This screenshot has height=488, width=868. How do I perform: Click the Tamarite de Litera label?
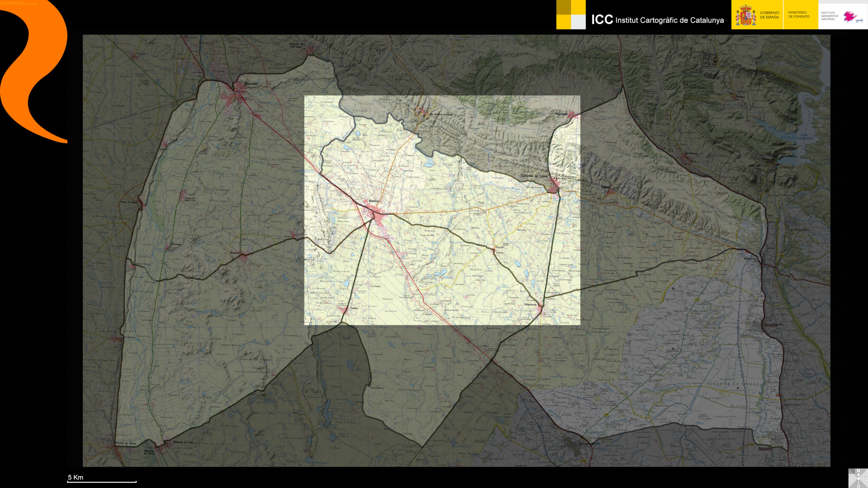pos(534,176)
